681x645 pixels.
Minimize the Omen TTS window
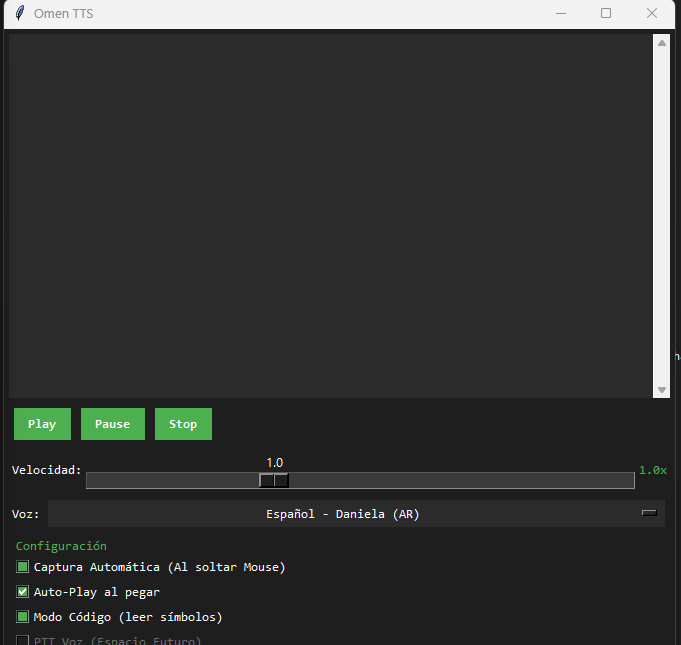561,13
